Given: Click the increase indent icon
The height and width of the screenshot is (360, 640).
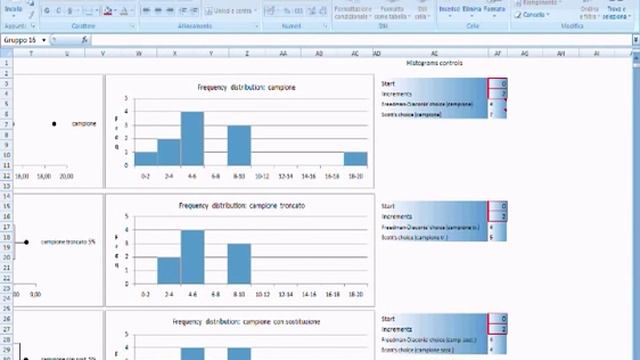Looking at the screenshot, I should coord(195,11).
